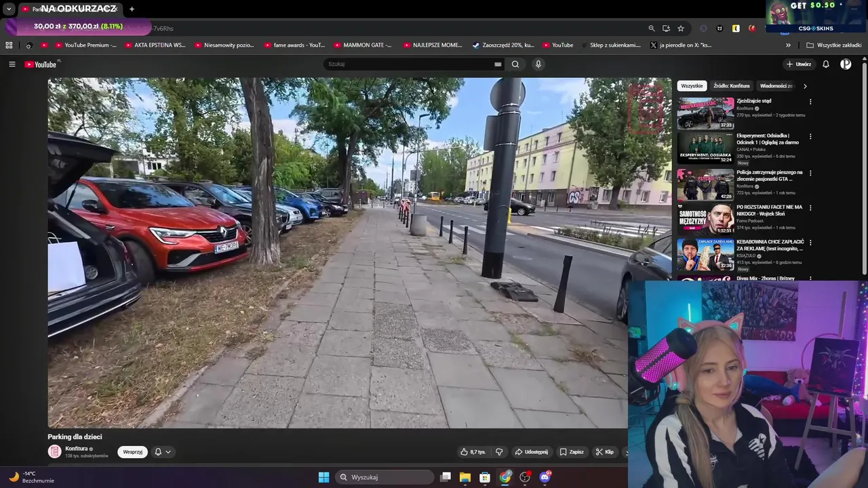Open 'Eksperyment: Odsiadka' video thumbnail
Viewport: 868px width, 488px height.
(705, 148)
